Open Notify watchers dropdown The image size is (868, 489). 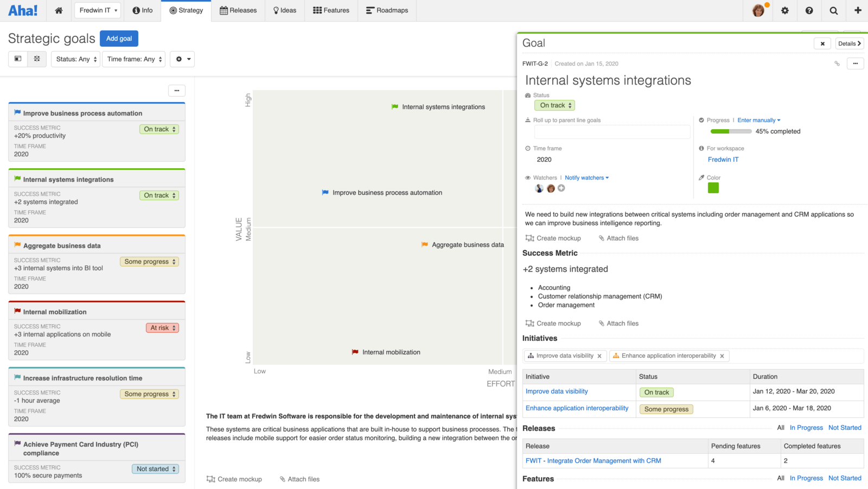[587, 178]
